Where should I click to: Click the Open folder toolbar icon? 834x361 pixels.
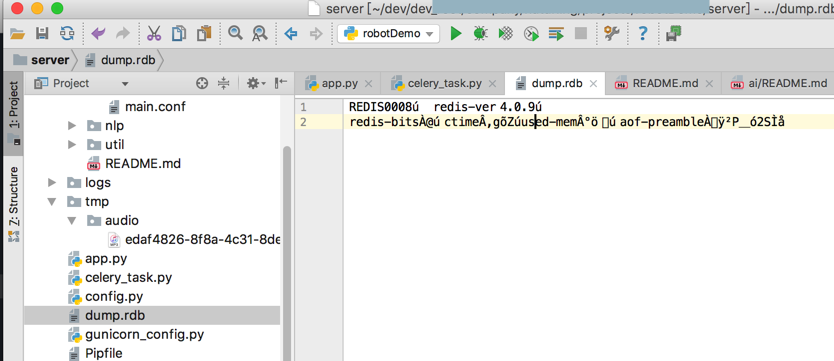pos(18,34)
